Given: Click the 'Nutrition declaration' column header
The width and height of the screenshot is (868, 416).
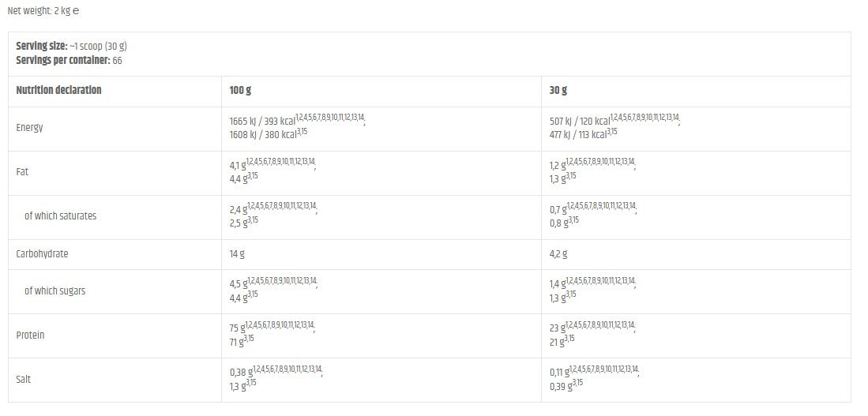Looking at the screenshot, I should [x=58, y=91].
